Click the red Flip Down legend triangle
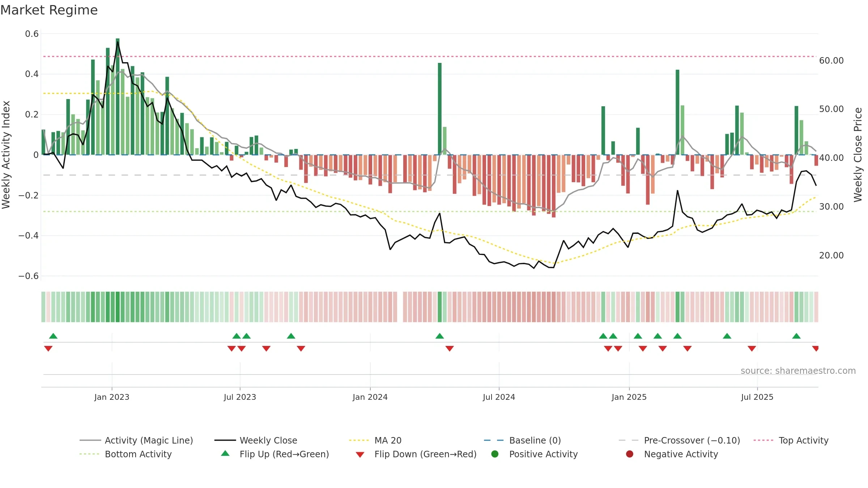Screen dimensions: 868x488 360,455
